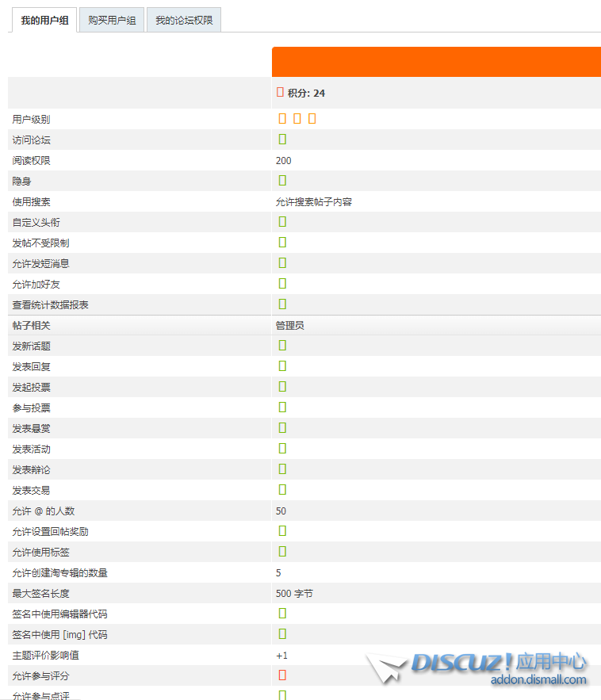601x700 pixels.
Task: Click the 使用搜索 row label
Action: click(31, 202)
